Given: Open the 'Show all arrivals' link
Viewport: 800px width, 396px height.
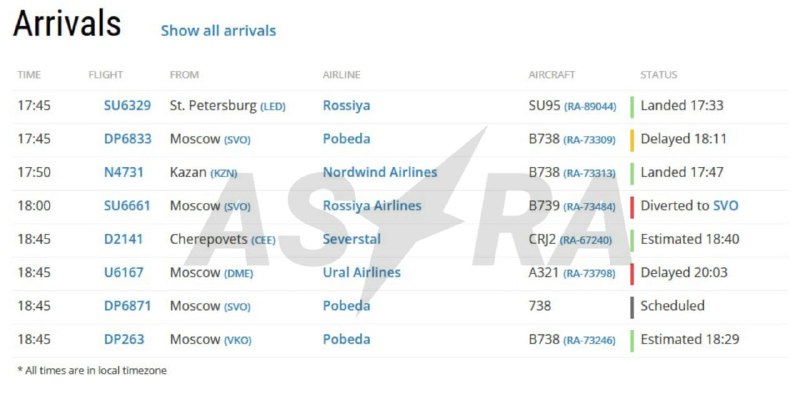Looking at the screenshot, I should [218, 31].
